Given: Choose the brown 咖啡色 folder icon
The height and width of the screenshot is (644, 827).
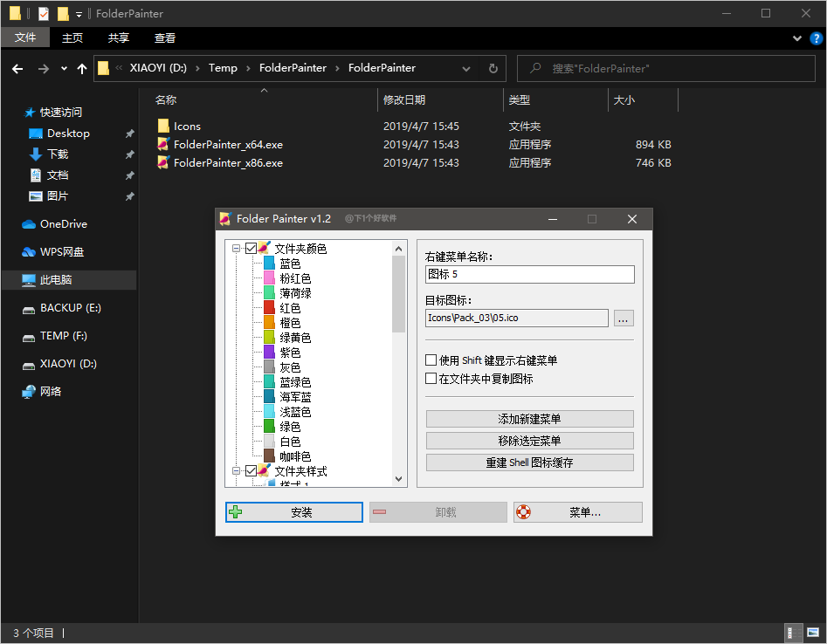Looking at the screenshot, I should tap(269, 456).
